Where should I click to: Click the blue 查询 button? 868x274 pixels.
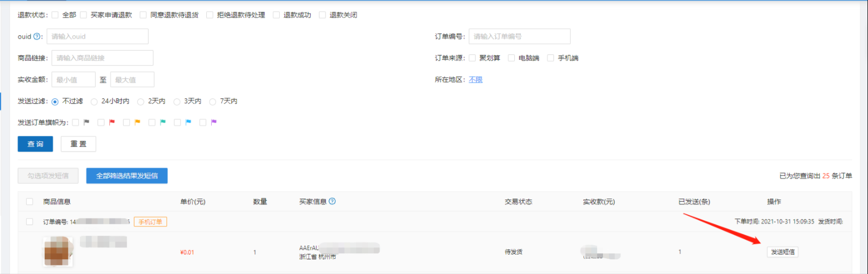click(35, 144)
